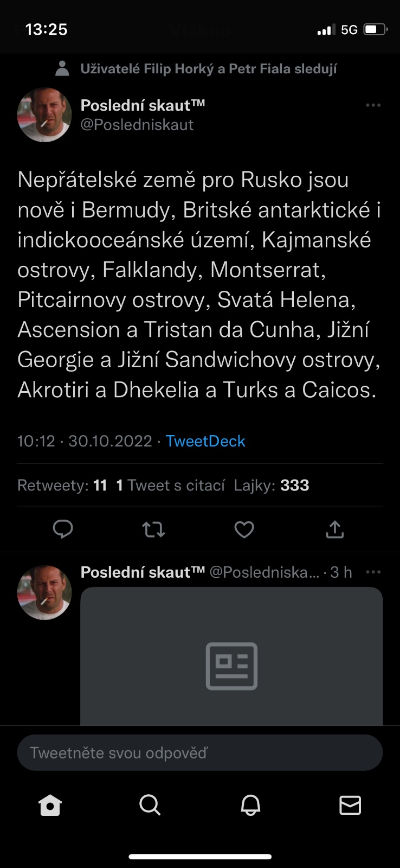This screenshot has width=400, height=868.
Task: View the Lajky count list
Action: tap(272, 485)
